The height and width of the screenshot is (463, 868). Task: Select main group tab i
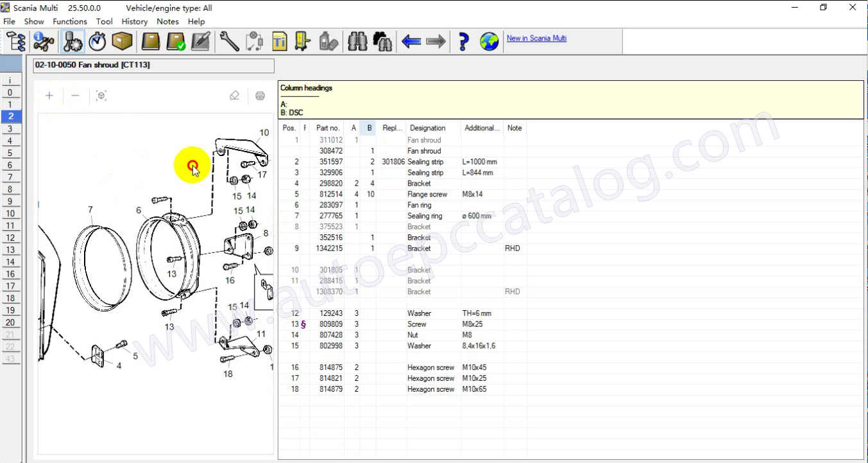click(x=10, y=80)
